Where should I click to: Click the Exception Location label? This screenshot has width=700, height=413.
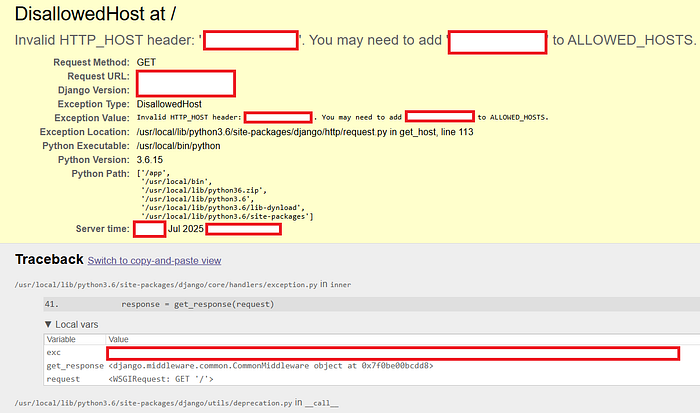[84, 132]
